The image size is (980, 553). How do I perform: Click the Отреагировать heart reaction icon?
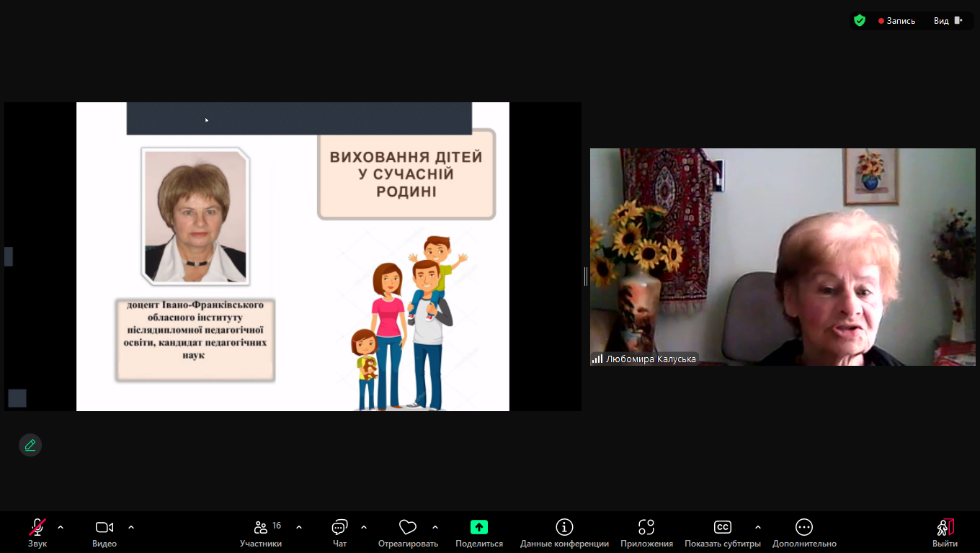click(x=408, y=527)
